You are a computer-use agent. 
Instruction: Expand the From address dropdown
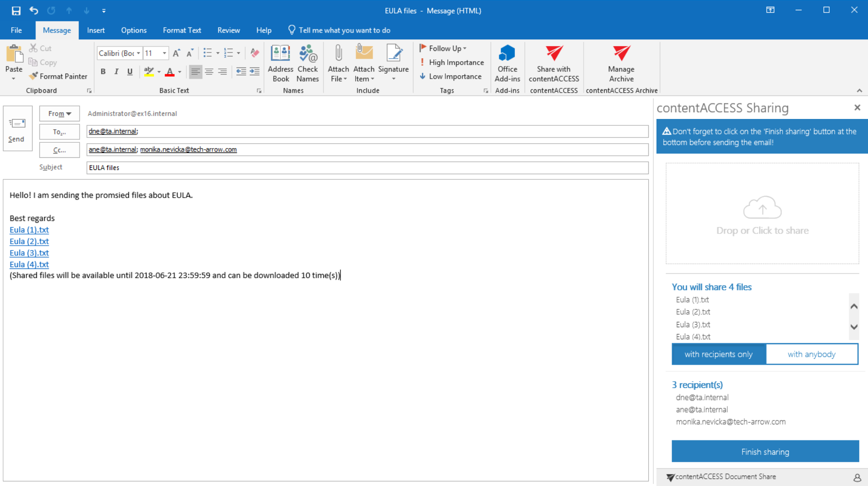(59, 114)
